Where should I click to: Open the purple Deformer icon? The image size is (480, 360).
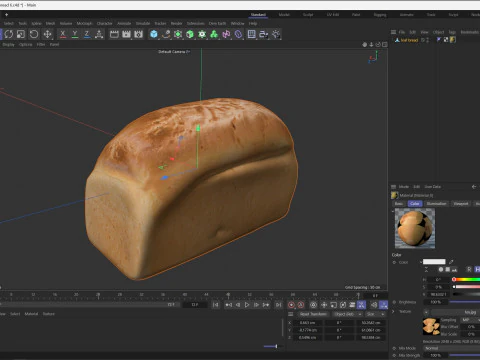tap(238, 34)
